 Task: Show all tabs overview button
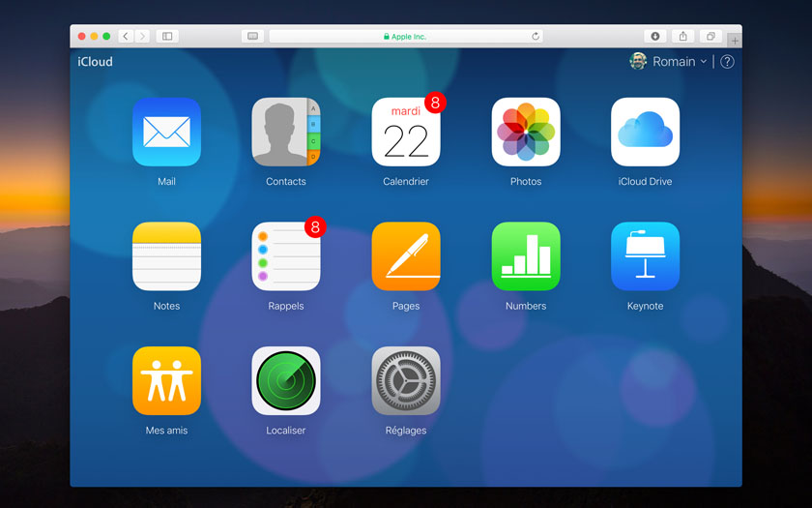711,37
